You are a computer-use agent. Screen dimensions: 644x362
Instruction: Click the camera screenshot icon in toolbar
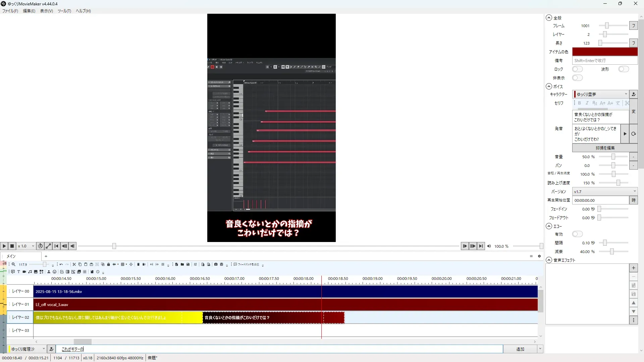tap(216, 264)
